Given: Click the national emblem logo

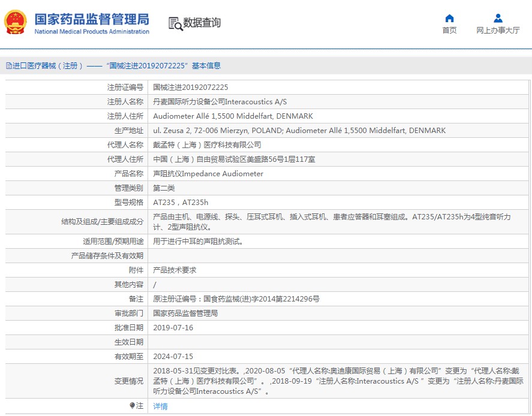Looking at the screenshot, I should pos(15,22).
